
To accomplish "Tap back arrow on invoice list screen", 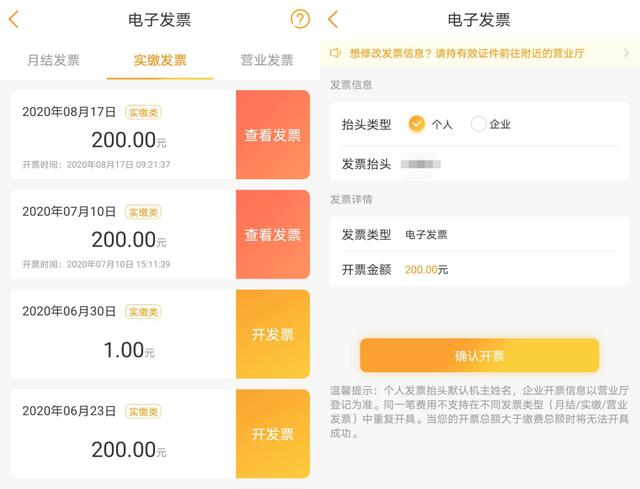I will point(14,19).
